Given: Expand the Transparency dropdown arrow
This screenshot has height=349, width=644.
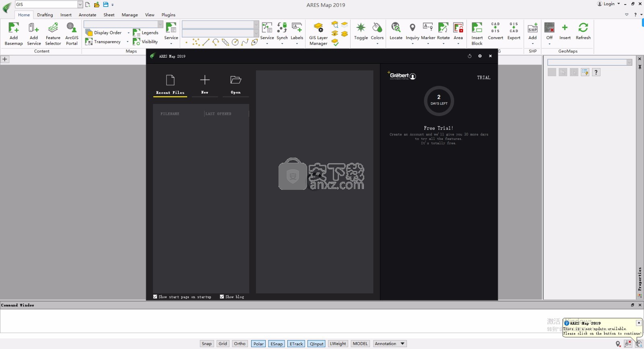Looking at the screenshot, I should pyautogui.click(x=128, y=42).
